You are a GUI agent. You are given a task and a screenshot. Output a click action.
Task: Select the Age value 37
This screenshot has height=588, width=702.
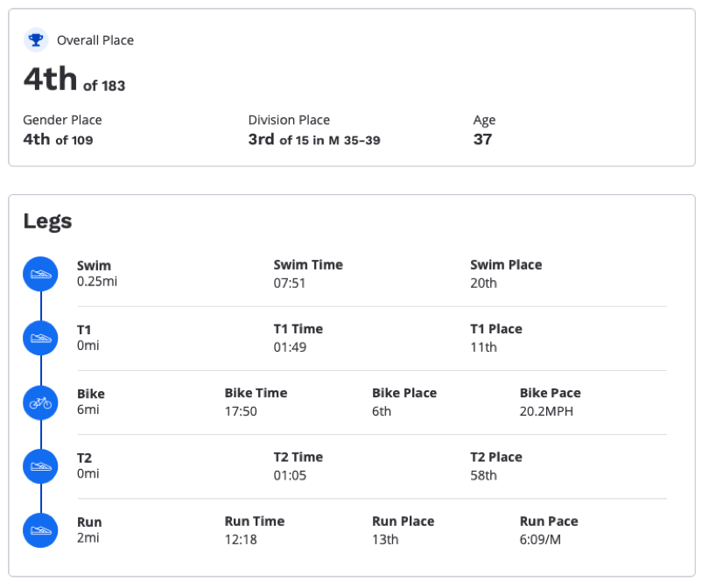482,140
